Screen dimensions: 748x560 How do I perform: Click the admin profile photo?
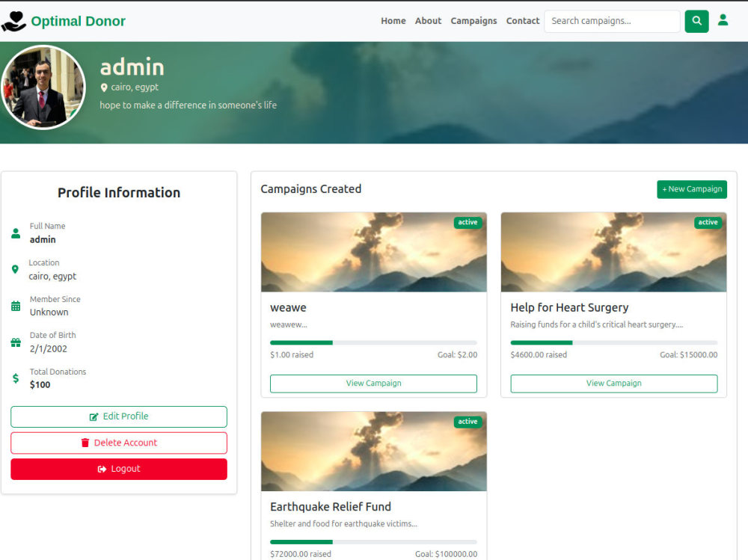43,87
